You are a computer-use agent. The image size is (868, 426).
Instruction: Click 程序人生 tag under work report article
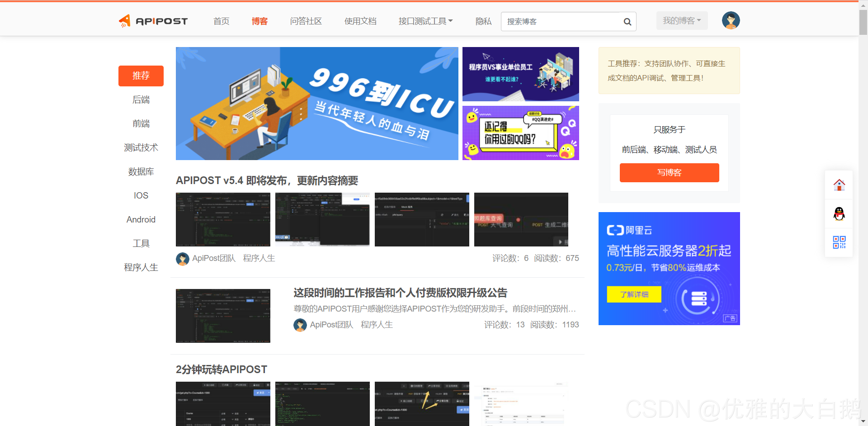377,325
